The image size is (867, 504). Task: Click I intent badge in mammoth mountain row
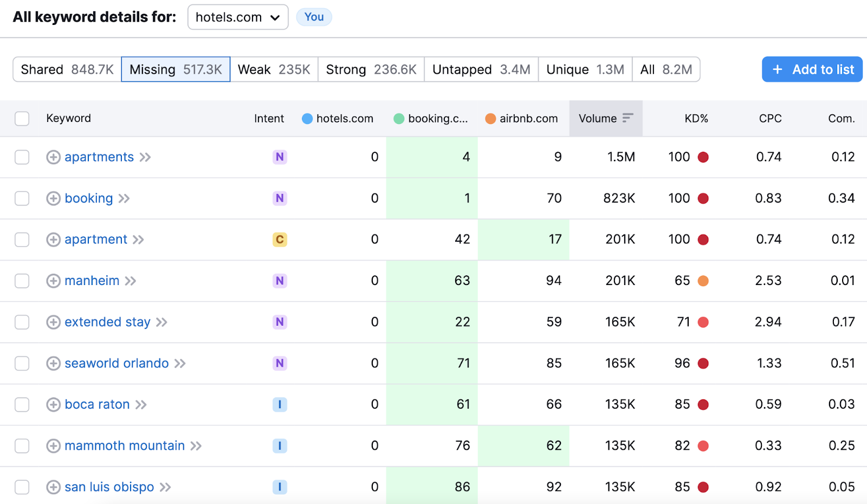pos(280,445)
